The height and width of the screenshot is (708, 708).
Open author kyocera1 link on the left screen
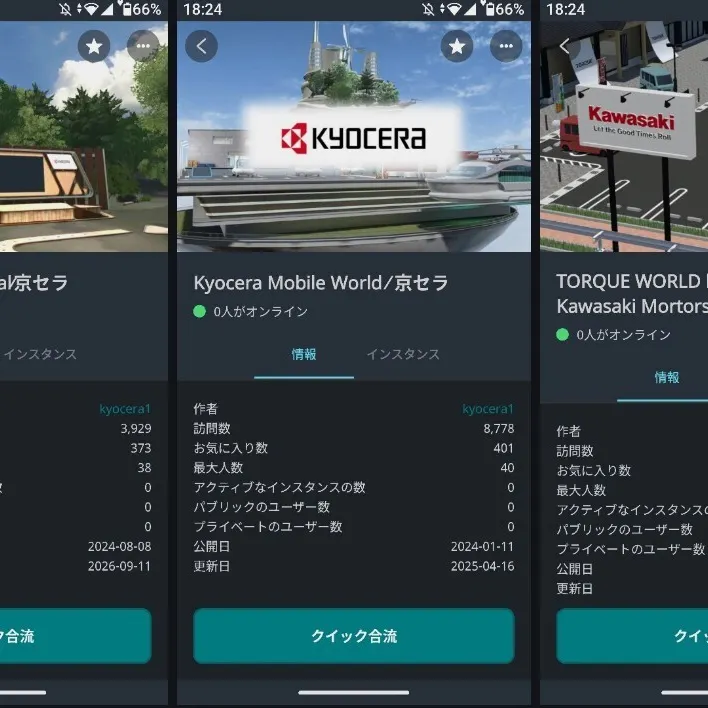click(x=125, y=409)
